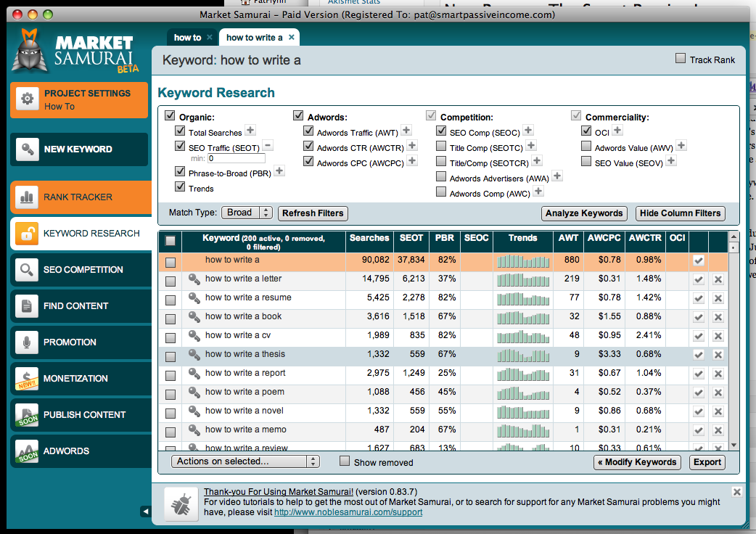Click the table scrollbar up arrow

pos(734,236)
